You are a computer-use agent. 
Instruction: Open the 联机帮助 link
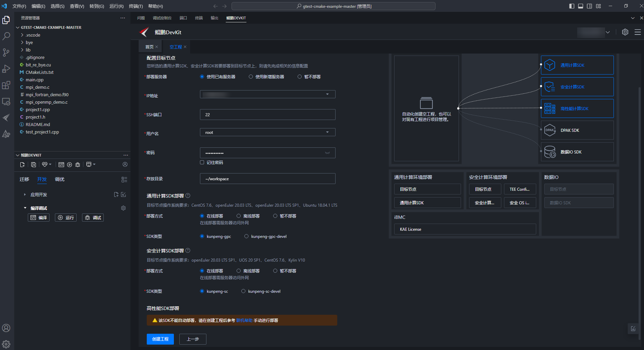244,320
